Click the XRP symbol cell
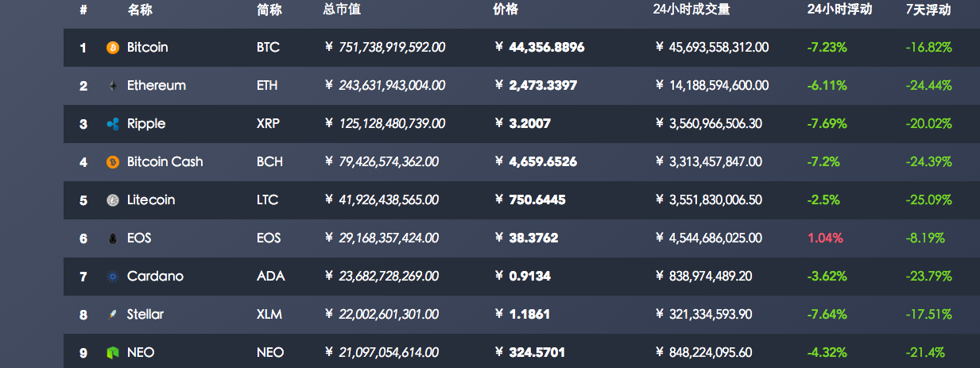 (x=268, y=124)
